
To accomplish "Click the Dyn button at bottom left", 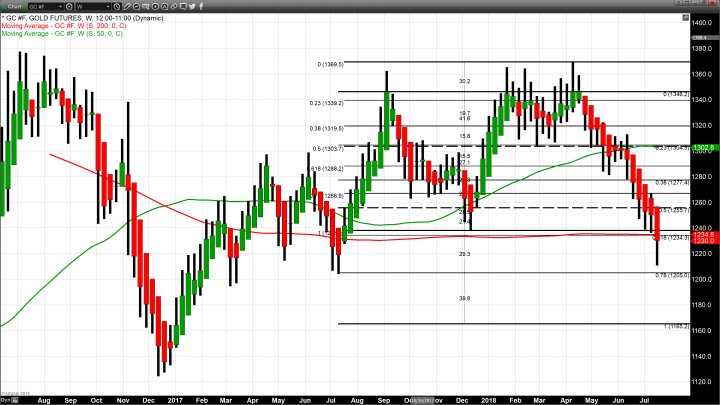I will coord(6,398).
